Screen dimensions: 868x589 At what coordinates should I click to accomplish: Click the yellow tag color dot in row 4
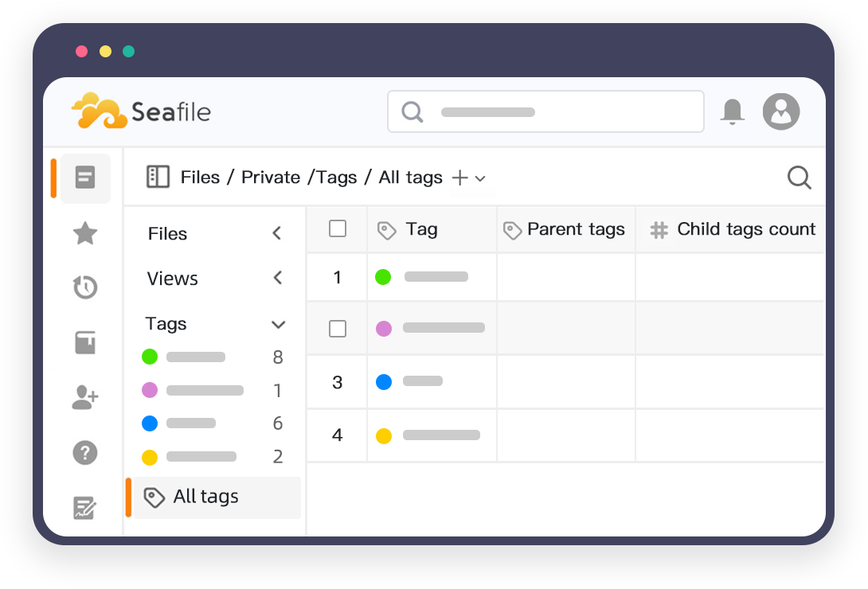[x=384, y=436]
